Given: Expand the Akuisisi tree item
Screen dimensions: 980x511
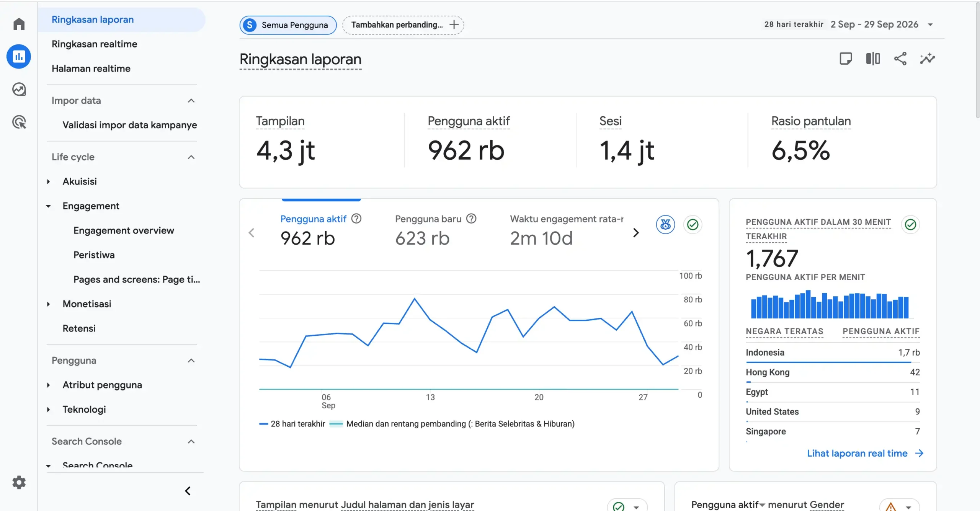Looking at the screenshot, I should (48, 181).
